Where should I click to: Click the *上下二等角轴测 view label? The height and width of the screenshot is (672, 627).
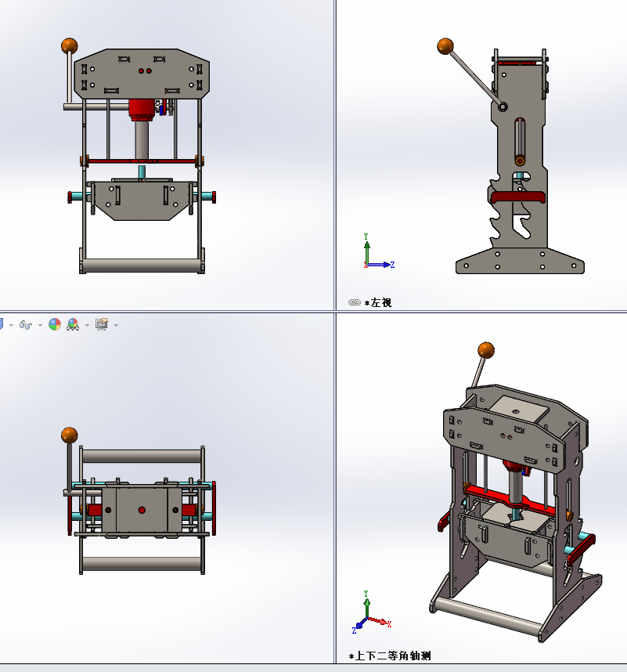tap(390, 656)
